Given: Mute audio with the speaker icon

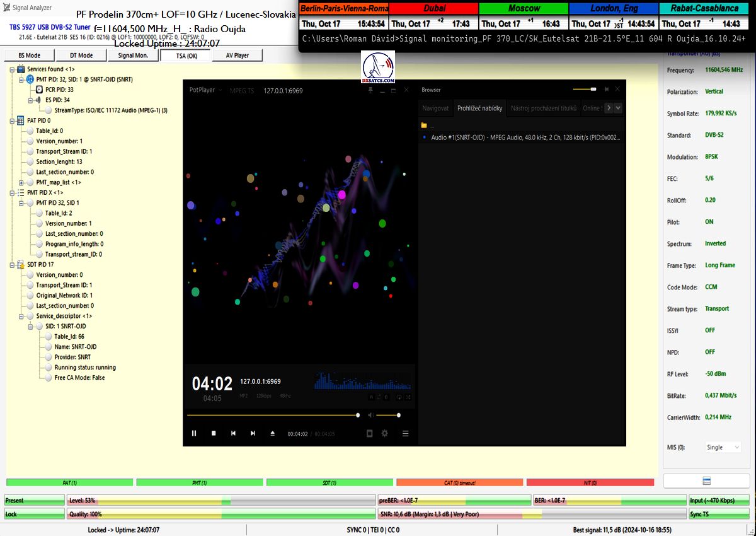Looking at the screenshot, I should pyautogui.click(x=370, y=415).
